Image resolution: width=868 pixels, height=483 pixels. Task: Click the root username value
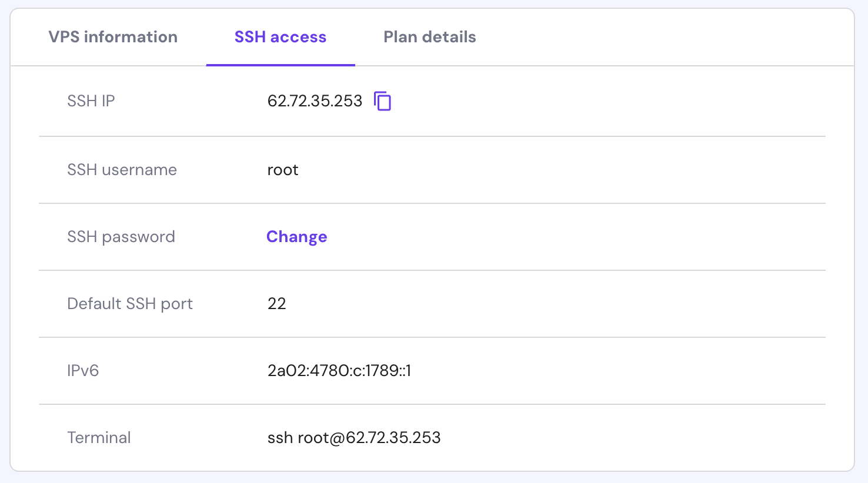tap(282, 170)
